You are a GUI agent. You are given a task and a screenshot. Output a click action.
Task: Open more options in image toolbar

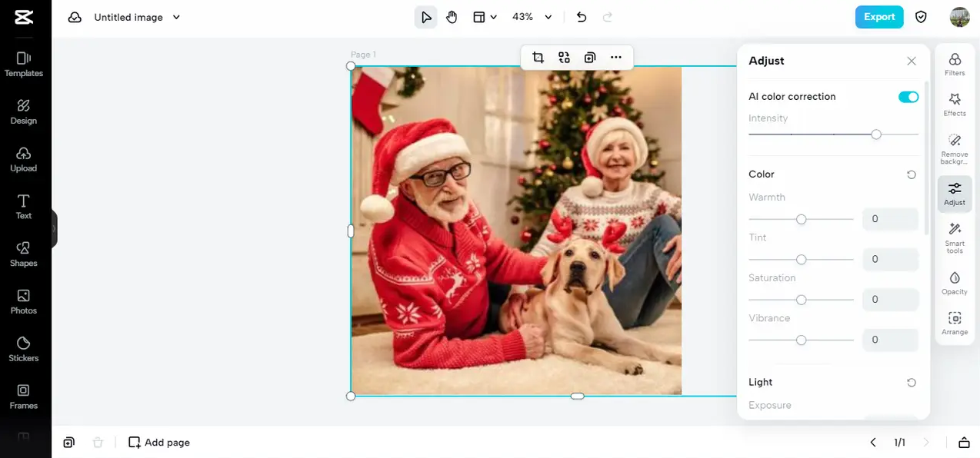[x=616, y=57]
